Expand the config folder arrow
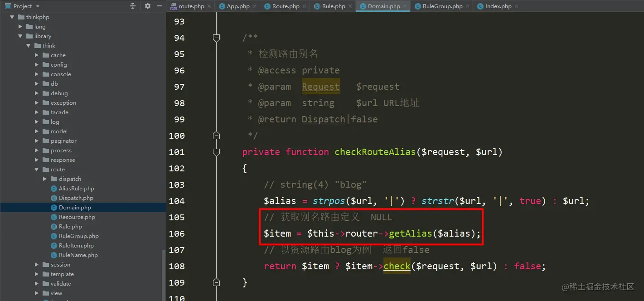This screenshot has height=301, width=644. point(37,65)
